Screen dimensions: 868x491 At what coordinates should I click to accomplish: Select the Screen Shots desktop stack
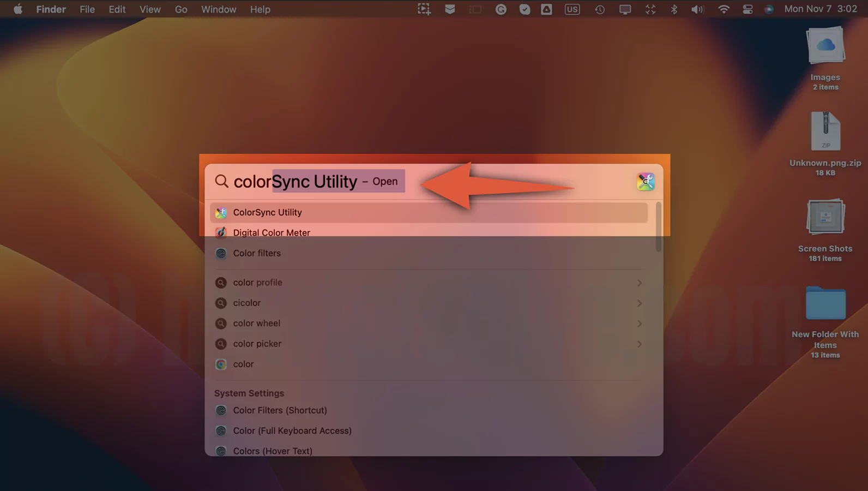[x=825, y=230]
